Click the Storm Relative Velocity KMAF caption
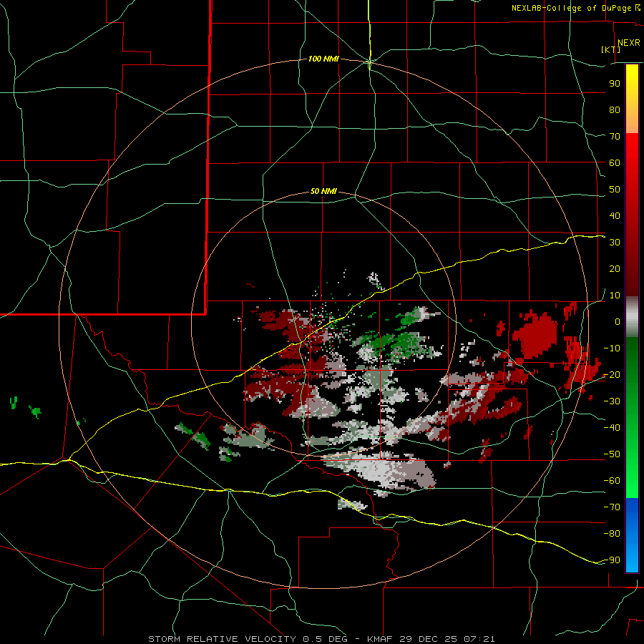Screen dimensions: 644x644 pos(321,639)
